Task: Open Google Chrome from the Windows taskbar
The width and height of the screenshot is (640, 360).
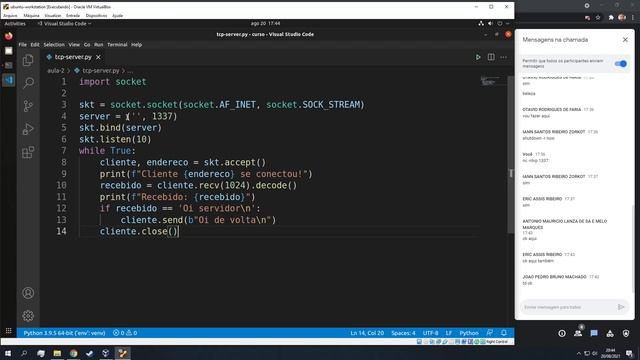Action: point(73,353)
